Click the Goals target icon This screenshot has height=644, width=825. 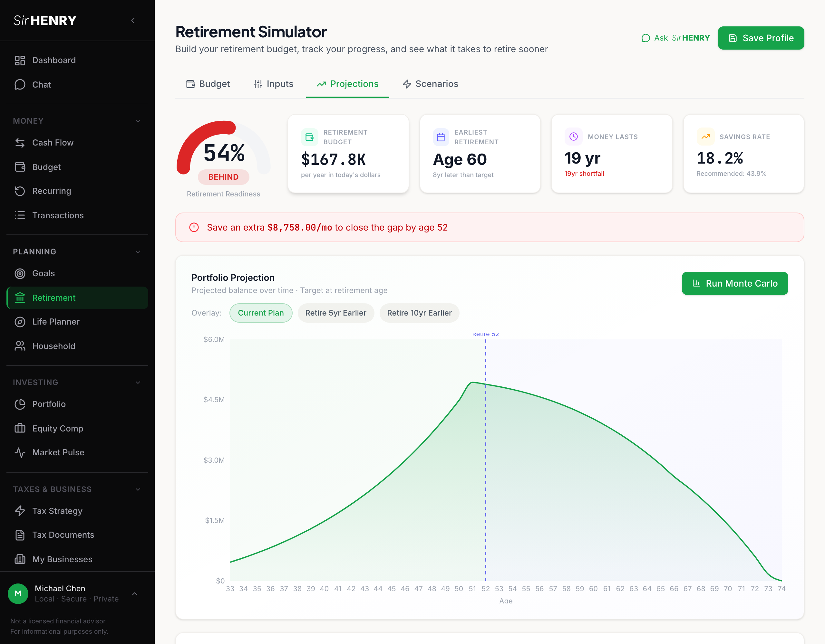coord(20,273)
